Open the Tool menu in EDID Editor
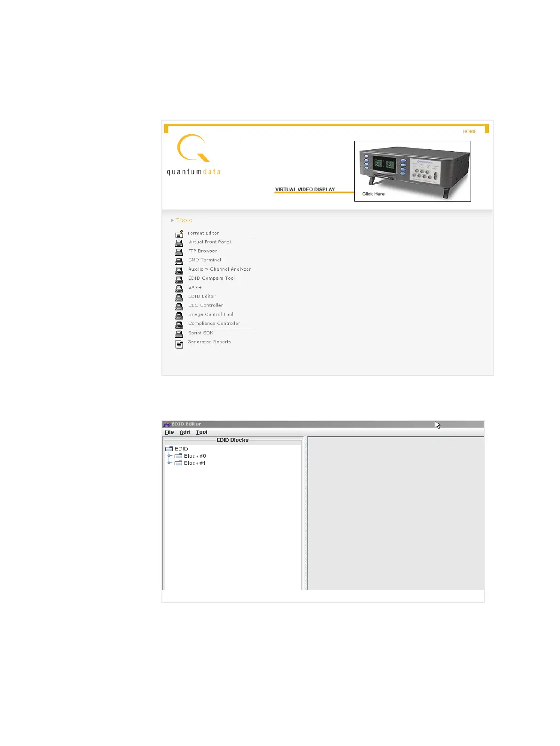Image resolution: width=560 pixels, height=746 pixels. coord(201,432)
